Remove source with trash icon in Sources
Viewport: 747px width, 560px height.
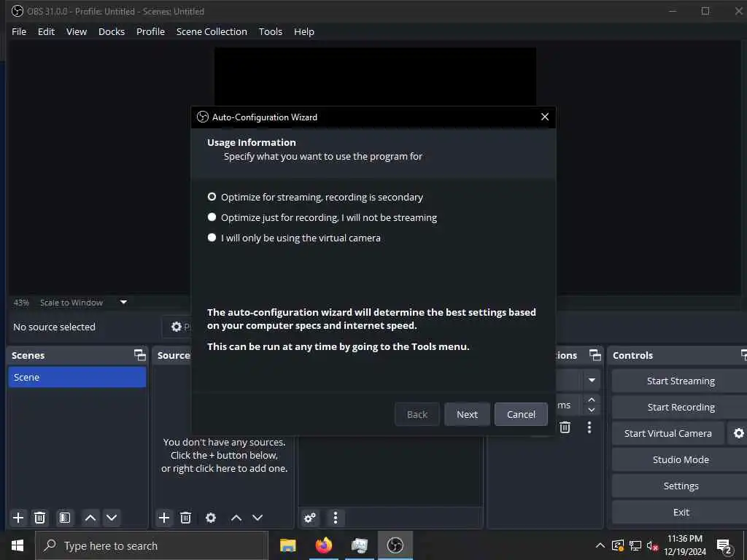click(x=186, y=518)
